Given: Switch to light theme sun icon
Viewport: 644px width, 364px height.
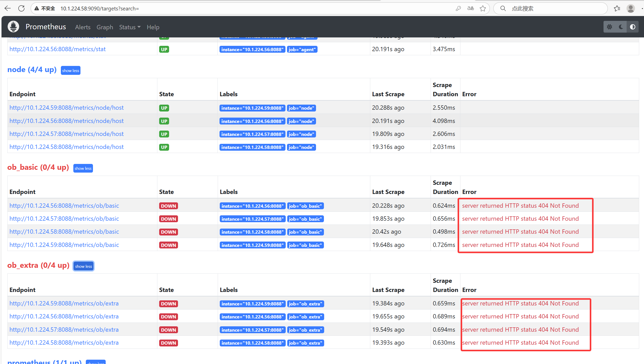Looking at the screenshot, I should (609, 27).
